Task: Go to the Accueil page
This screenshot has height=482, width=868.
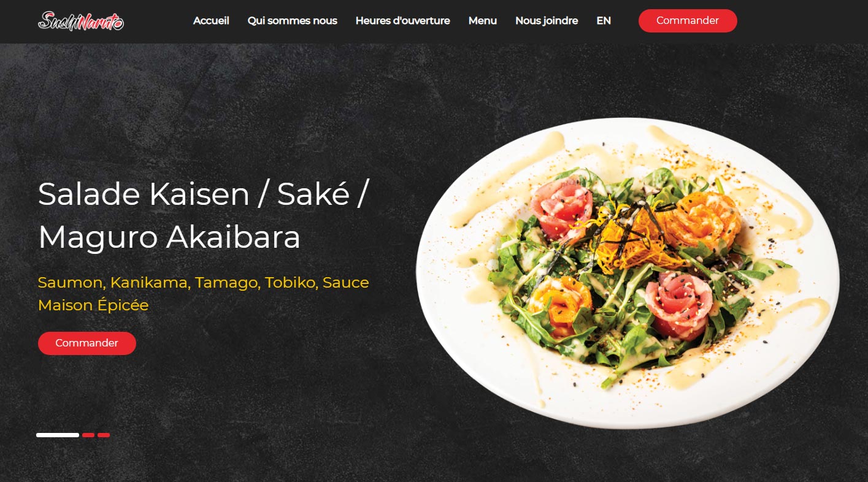Action: pyautogui.click(x=211, y=21)
